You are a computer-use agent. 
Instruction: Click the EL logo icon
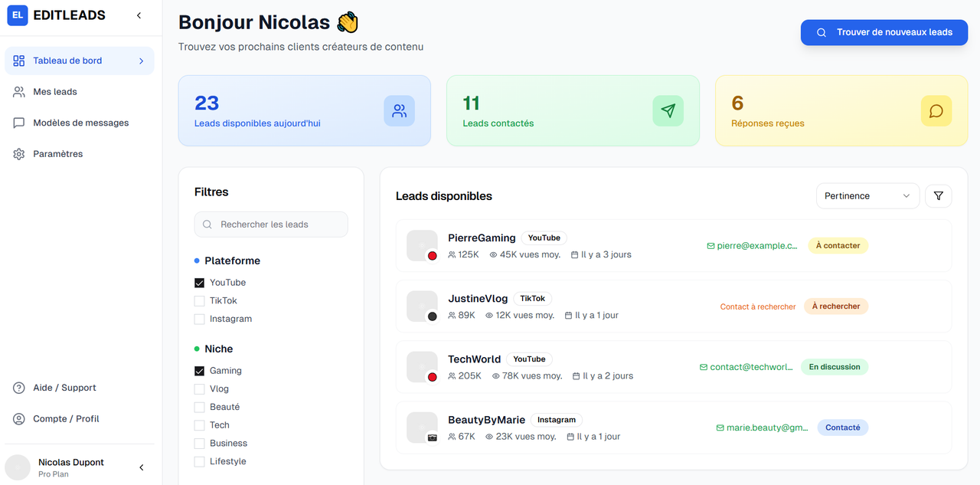pyautogui.click(x=17, y=15)
